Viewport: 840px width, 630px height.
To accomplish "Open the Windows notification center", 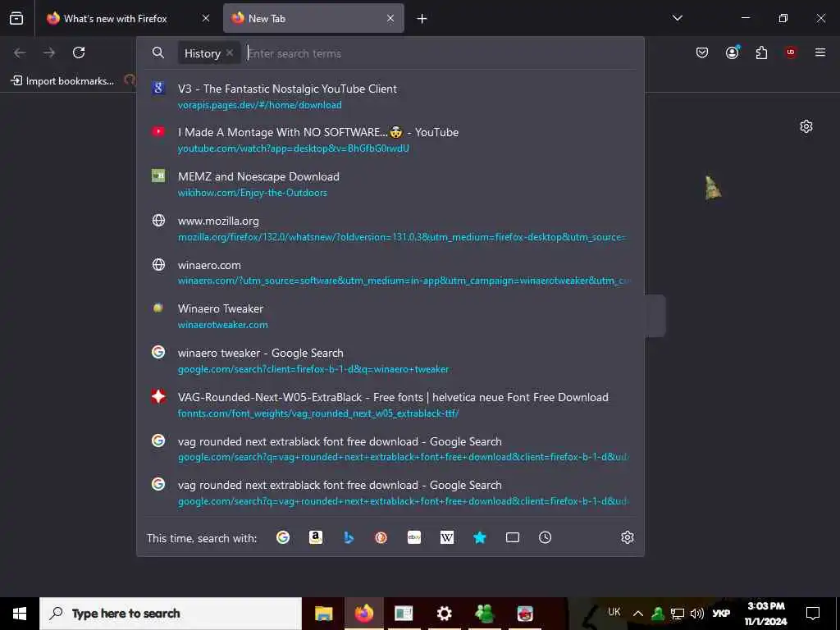I will pos(813,614).
